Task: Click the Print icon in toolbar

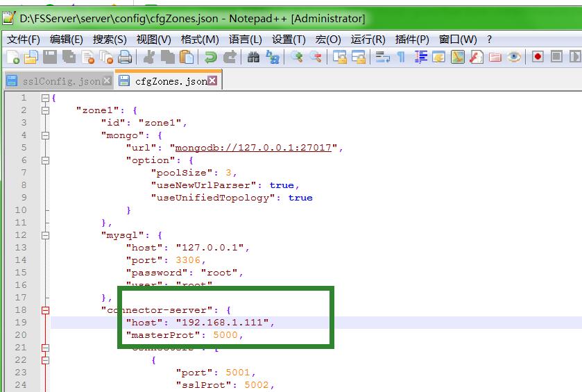Action: pyautogui.click(x=125, y=57)
